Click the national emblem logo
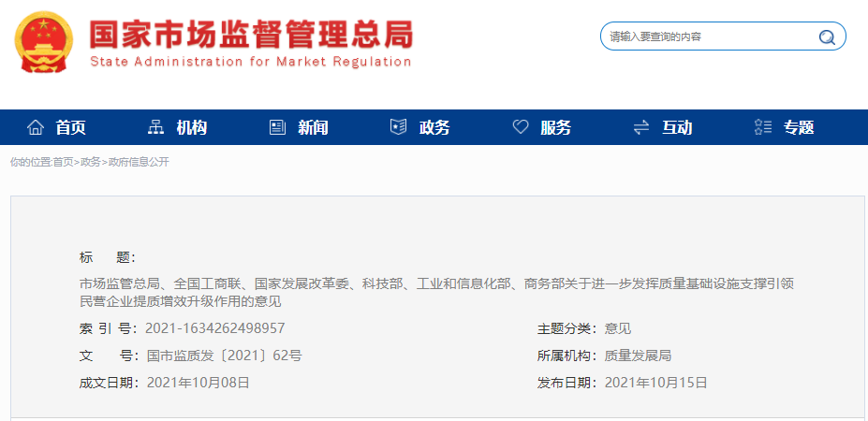Screen dimensions: 868x421 43,42
